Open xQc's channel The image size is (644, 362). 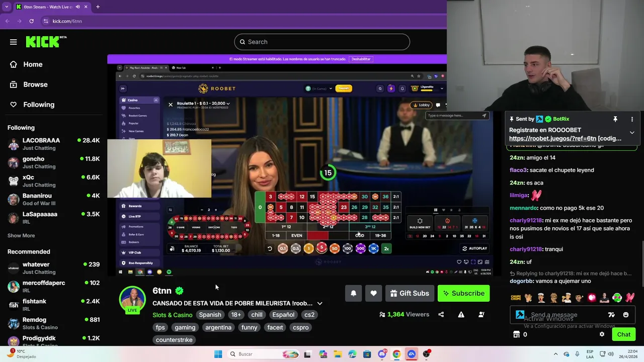pyautogui.click(x=53, y=181)
